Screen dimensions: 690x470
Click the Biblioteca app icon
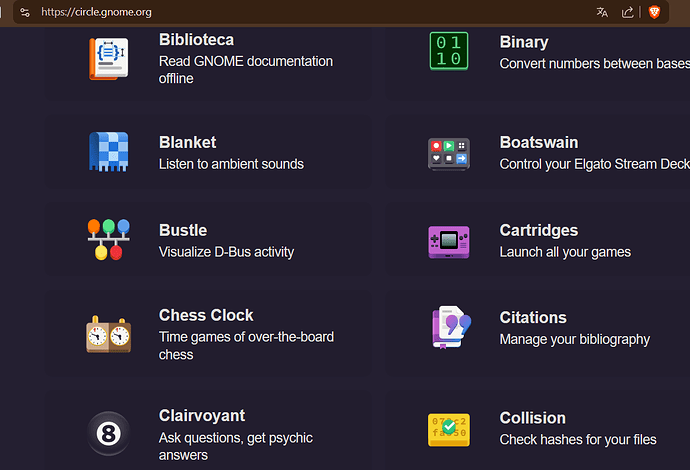tap(107, 58)
